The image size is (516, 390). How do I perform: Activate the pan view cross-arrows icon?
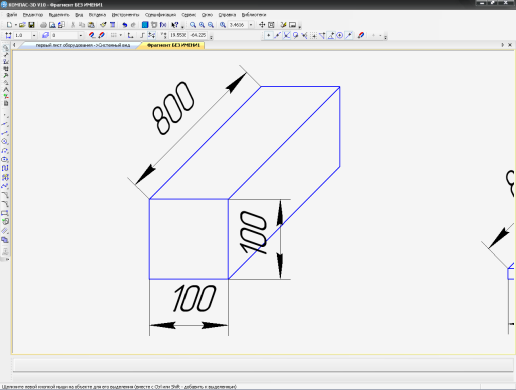click(x=262, y=25)
